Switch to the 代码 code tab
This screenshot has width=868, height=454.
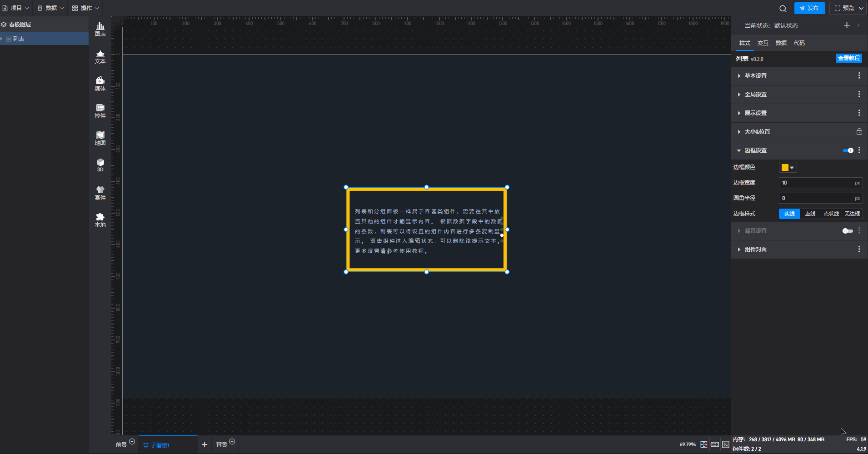[x=799, y=43]
